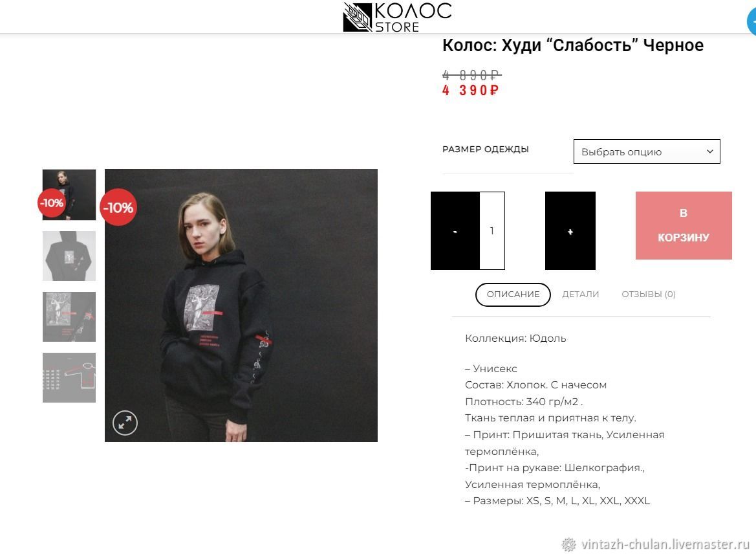Select the first model photo thumbnail
756x556 pixels.
(69, 195)
